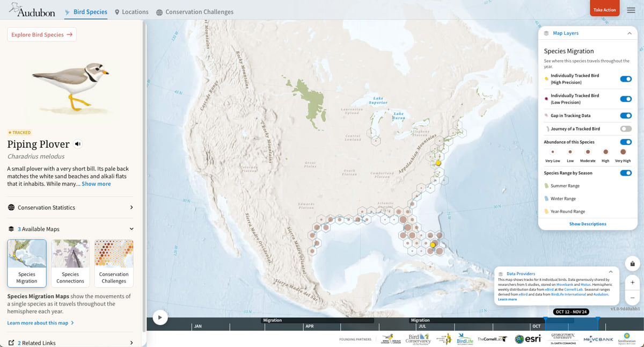Zoom out using the minus icon

click(632, 297)
